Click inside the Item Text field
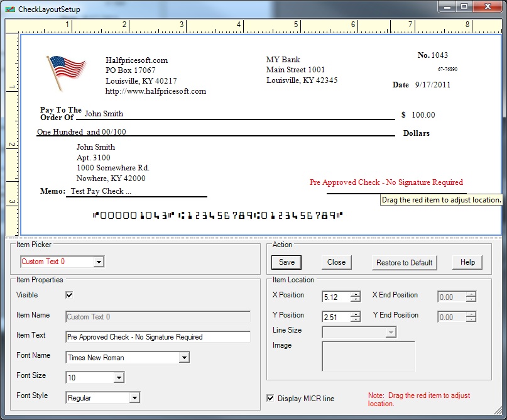Image resolution: width=507 pixels, height=420 pixels. click(157, 337)
